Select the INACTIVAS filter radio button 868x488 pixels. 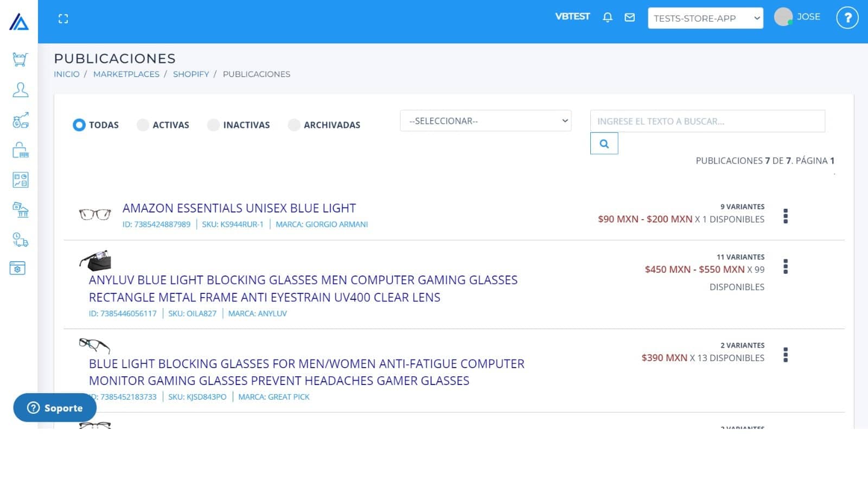click(213, 125)
